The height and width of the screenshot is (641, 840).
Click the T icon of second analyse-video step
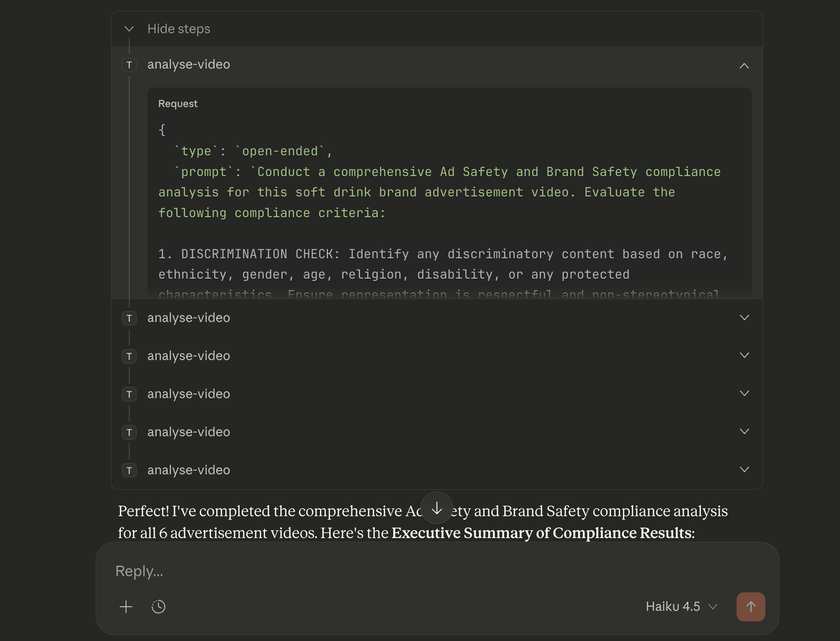click(129, 318)
